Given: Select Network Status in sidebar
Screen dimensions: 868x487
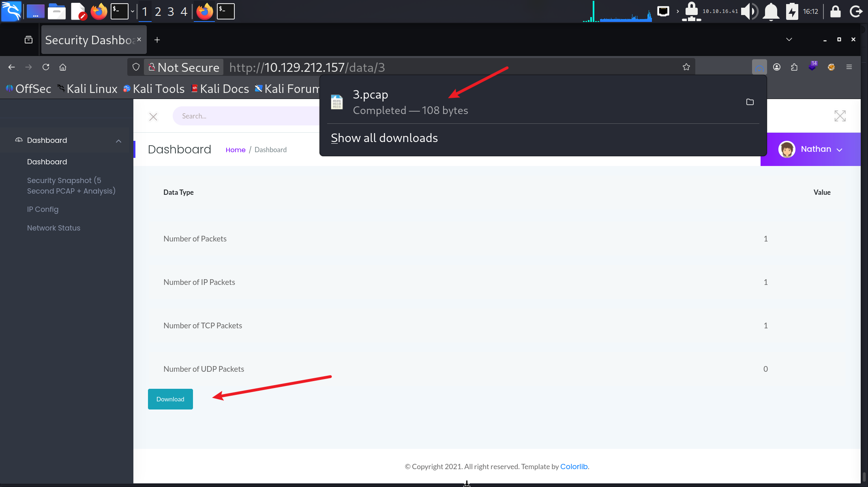Looking at the screenshot, I should click(x=54, y=228).
